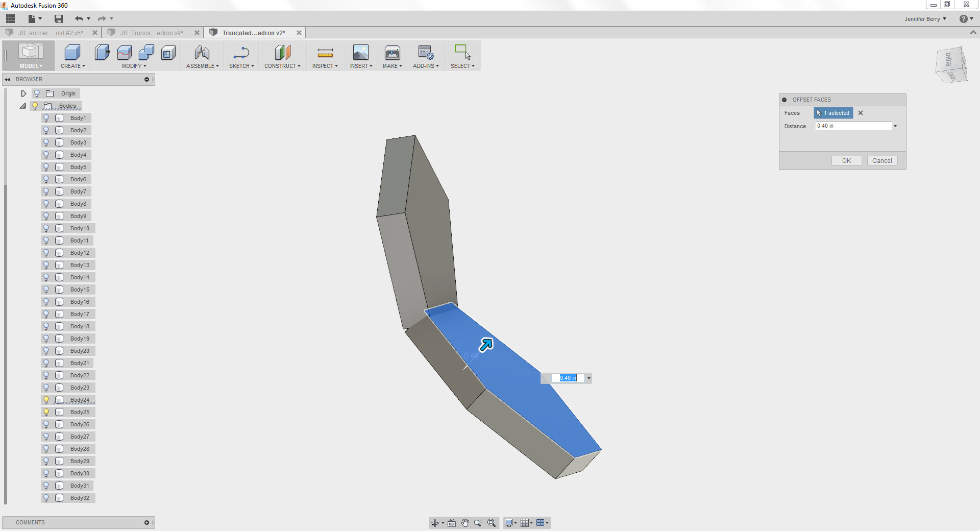Hide Body24 using its light bulb

(x=46, y=400)
